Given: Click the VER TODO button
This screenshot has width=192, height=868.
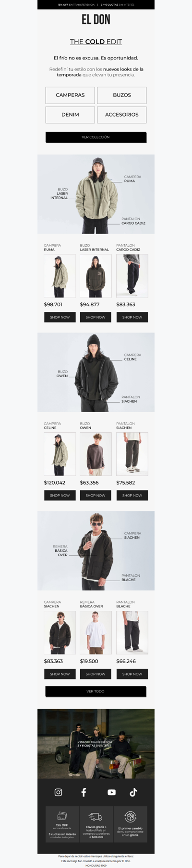Looking at the screenshot, I should pos(96,691).
